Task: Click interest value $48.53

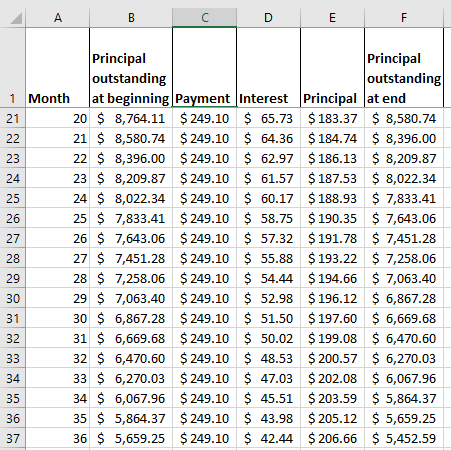Action: coord(268,358)
